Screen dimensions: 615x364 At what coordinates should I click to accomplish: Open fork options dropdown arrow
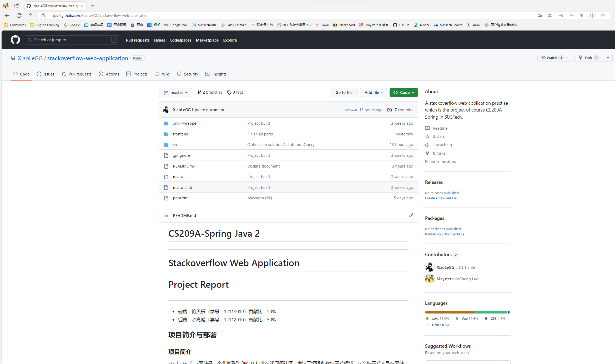click(x=608, y=58)
